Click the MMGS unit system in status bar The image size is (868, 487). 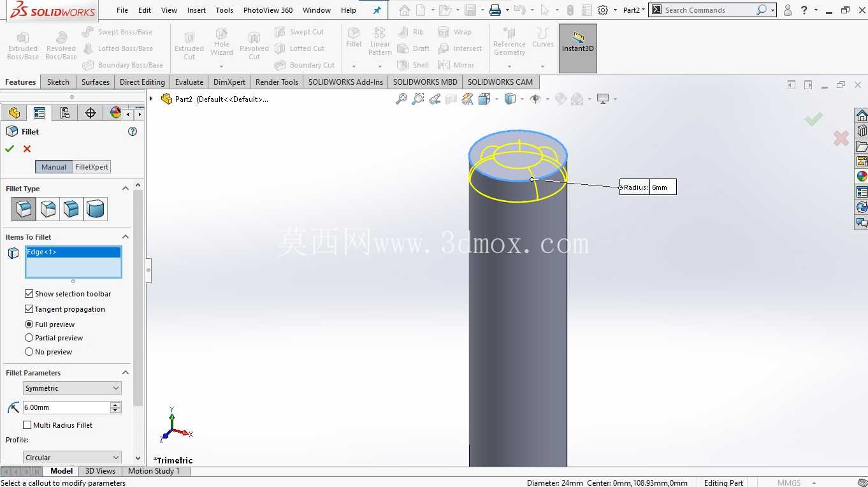[x=789, y=483]
